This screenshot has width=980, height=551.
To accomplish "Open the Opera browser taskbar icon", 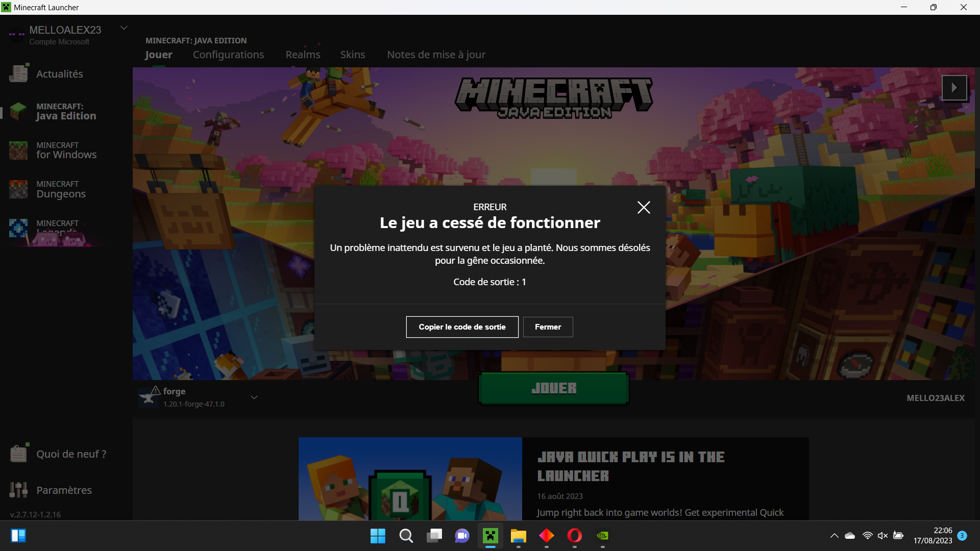I will click(575, 536).
